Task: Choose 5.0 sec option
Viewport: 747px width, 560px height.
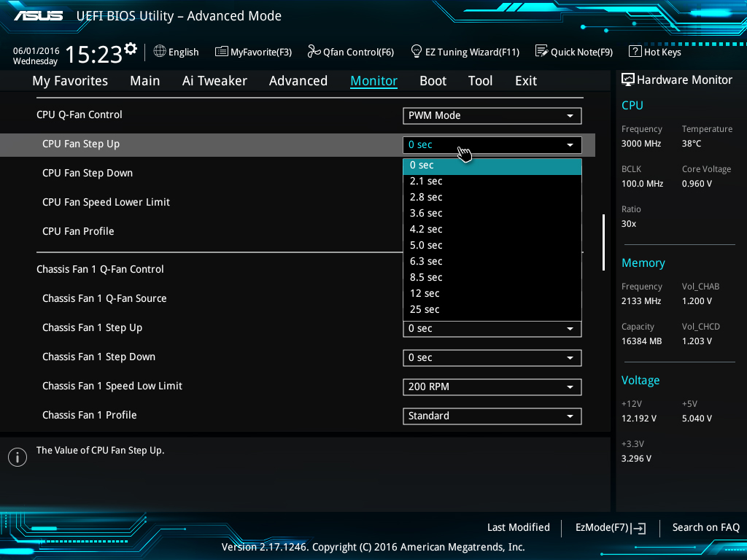Action: pyautogui.click(x=492, y=245)
